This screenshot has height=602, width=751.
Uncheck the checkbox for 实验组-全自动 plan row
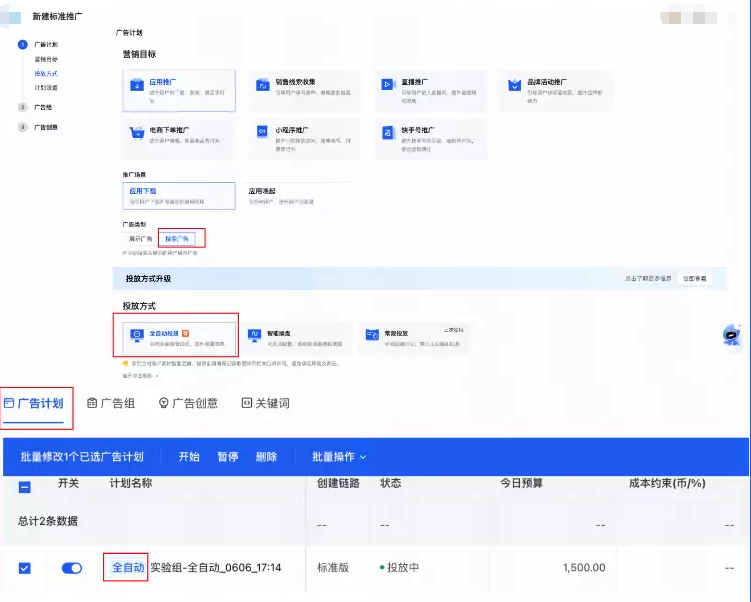tap(24, 568)
